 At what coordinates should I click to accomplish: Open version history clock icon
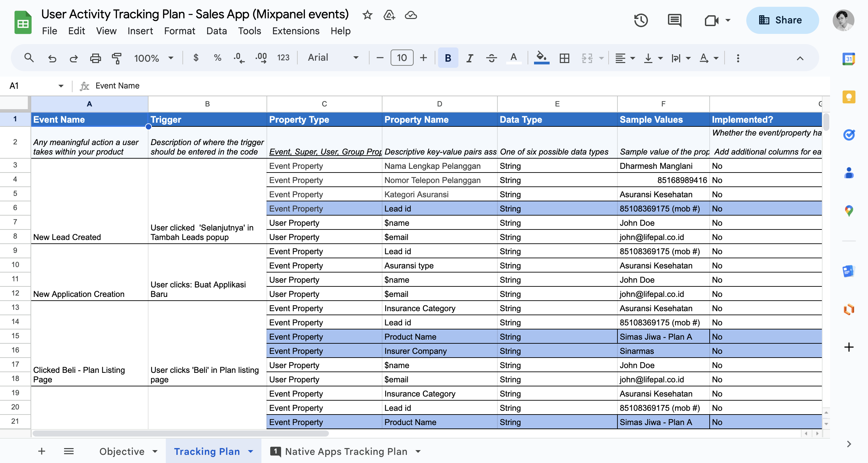[641, 20]
